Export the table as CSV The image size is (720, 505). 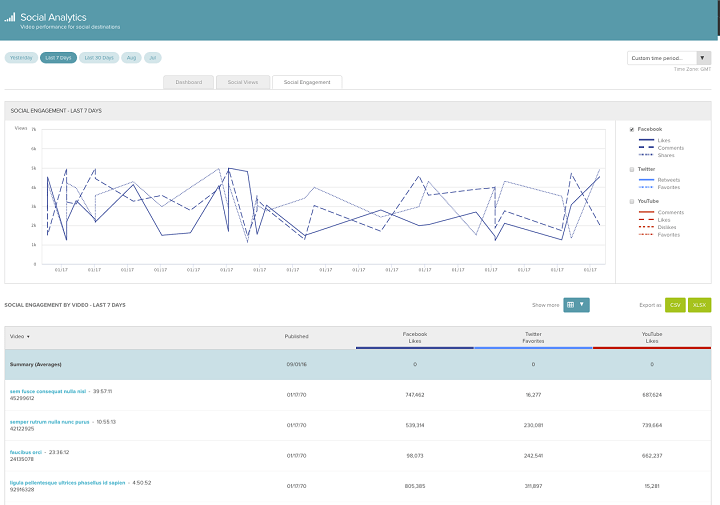675,305
